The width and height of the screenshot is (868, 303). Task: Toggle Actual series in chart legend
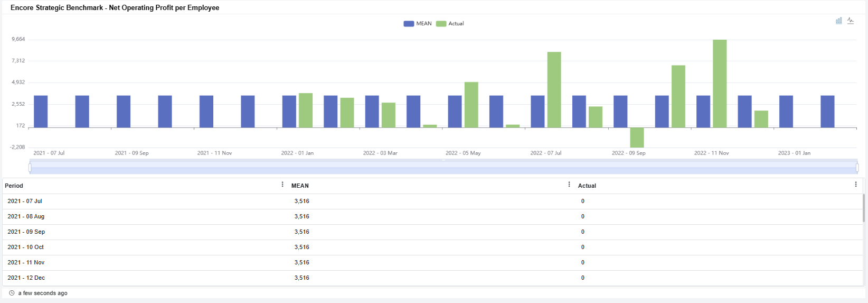click(x=450, y=24)
